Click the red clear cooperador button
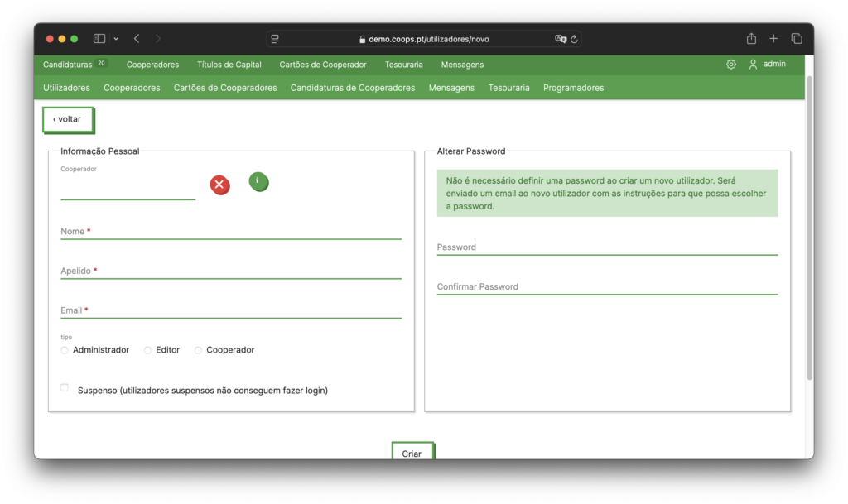 [219, 185]
